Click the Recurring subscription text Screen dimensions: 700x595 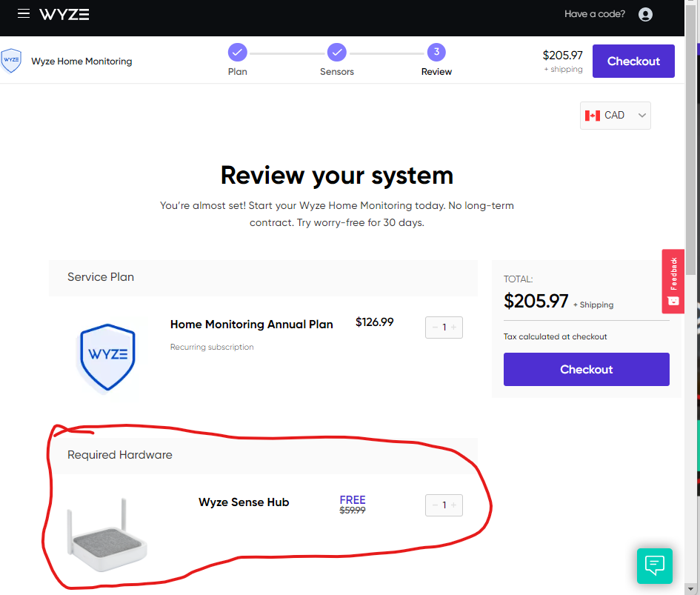coord(212,347)
